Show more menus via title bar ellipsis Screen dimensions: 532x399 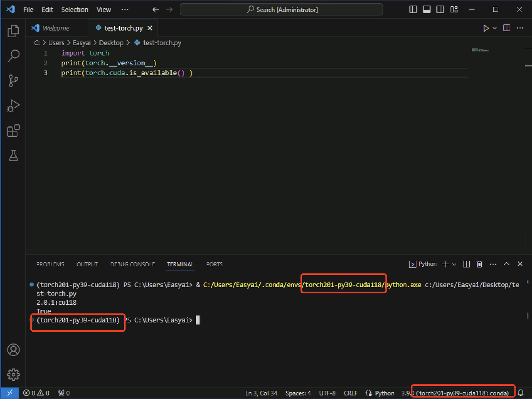point(125,10)
